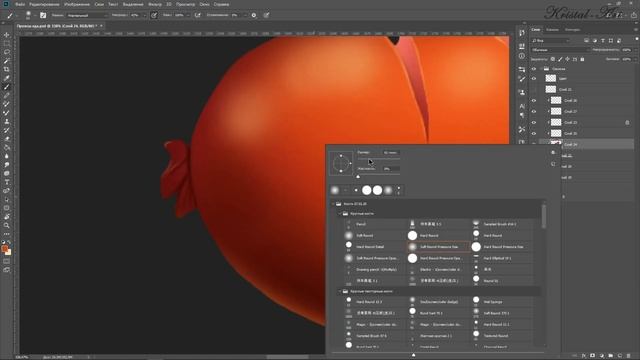Open smoothing options gear icon
Viewport: 640px width, 360px height.
click(x=254, y=15)
